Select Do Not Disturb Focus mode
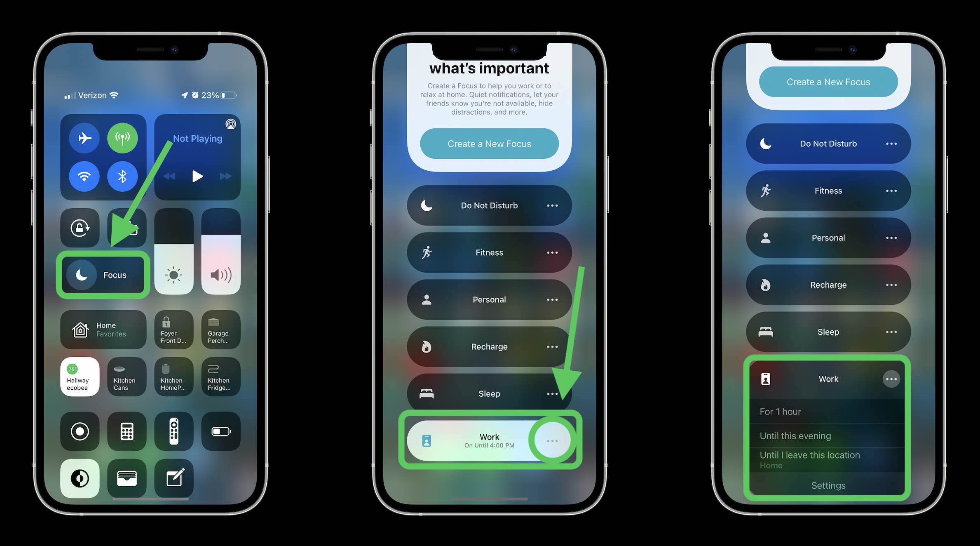Image resolution: width=980 pixels, height=546 pixels. coord(489,205)
